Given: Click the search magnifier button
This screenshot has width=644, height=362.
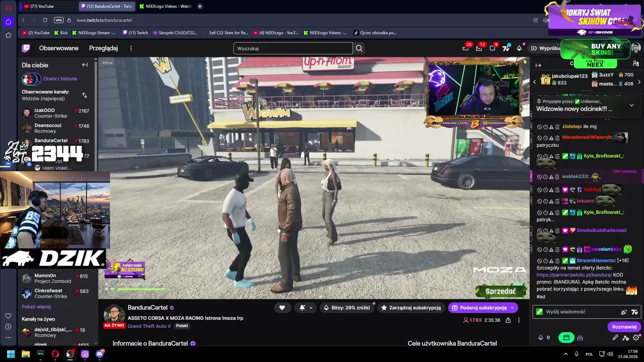Looking at the screenshot, I should (359, 48).
